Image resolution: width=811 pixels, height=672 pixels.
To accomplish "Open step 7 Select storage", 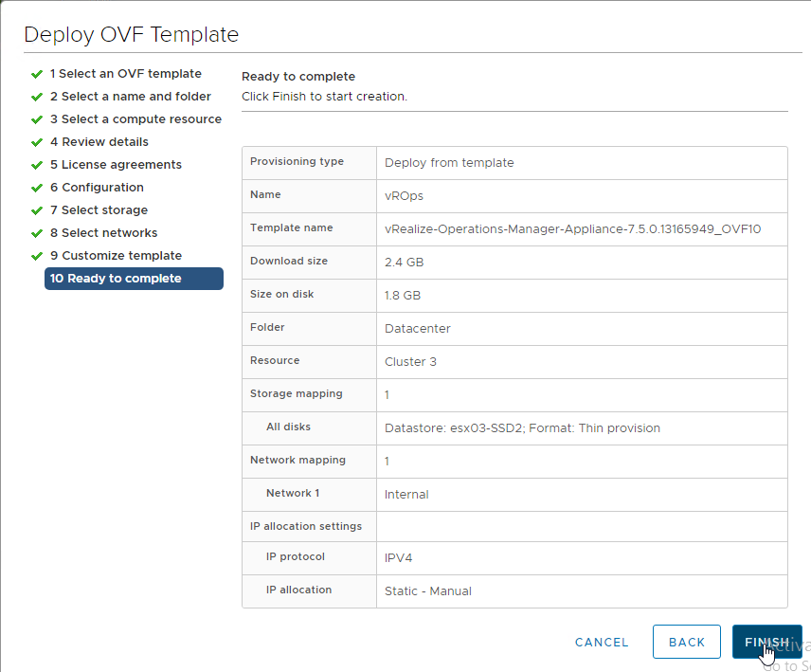I will pyautogui.click(x=99, y=210).
